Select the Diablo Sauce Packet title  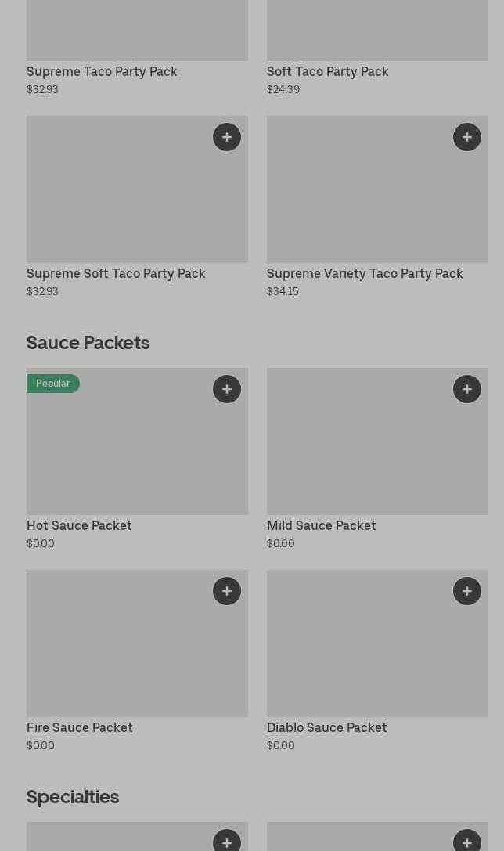pos(326,728)
